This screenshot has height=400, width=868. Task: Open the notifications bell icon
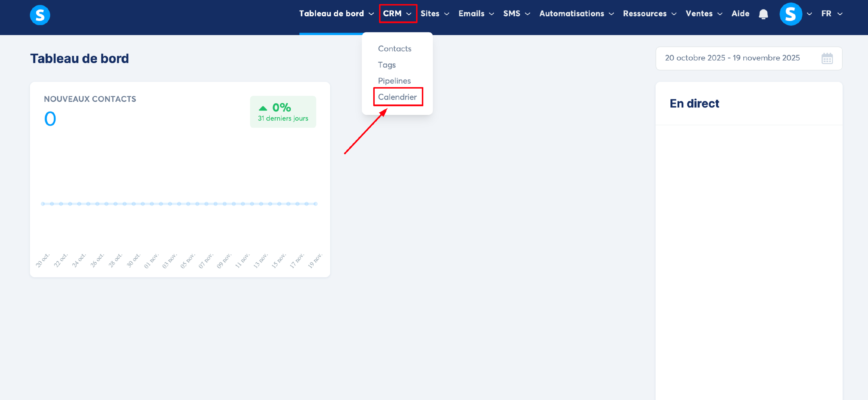(x=763, y=14)
